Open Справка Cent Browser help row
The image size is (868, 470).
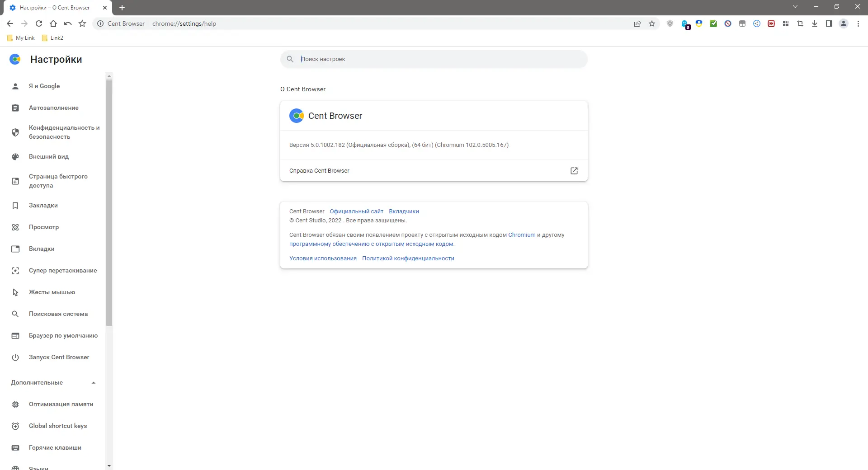pyautogui.click(x=434, y=171)
